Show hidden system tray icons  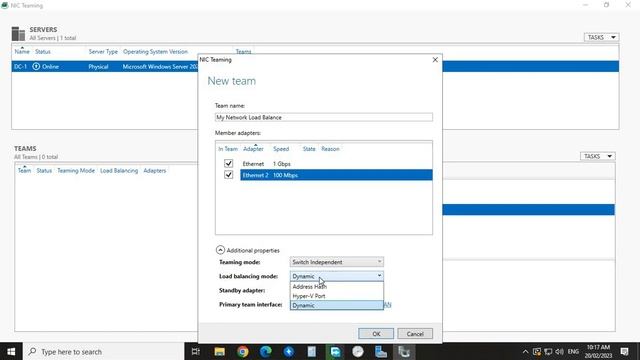(525, 352)
